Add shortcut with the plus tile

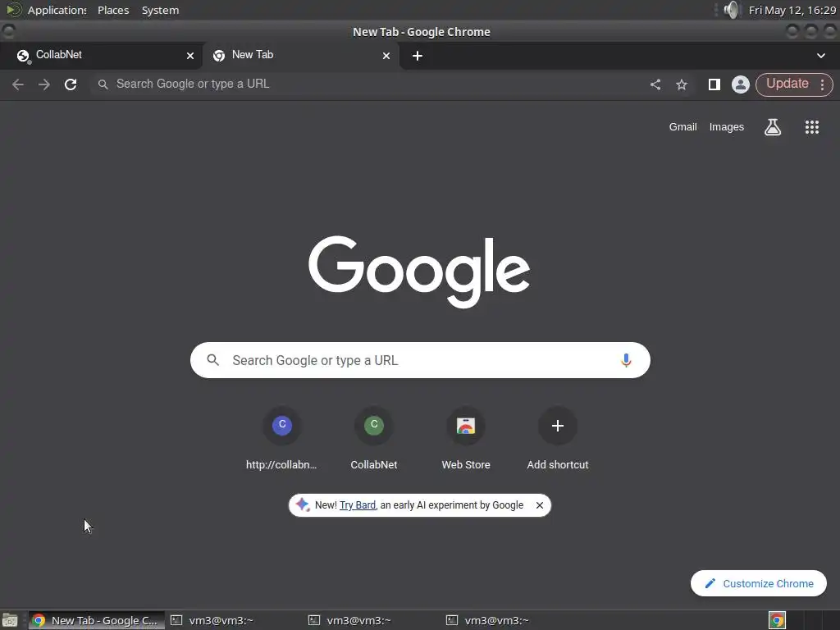pyautogui.click(x=557, y=440)
